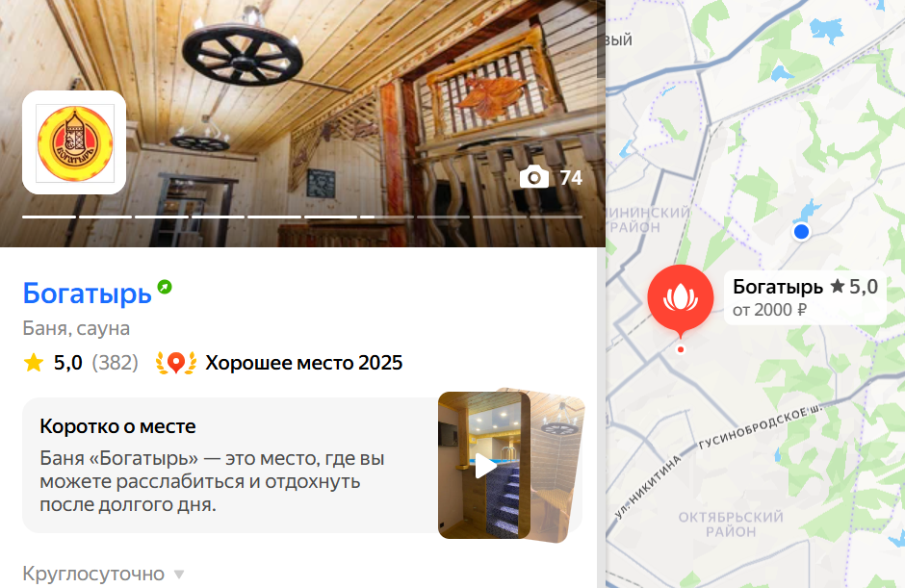
Task: Open the Богатырь title link
Action: 88,294
